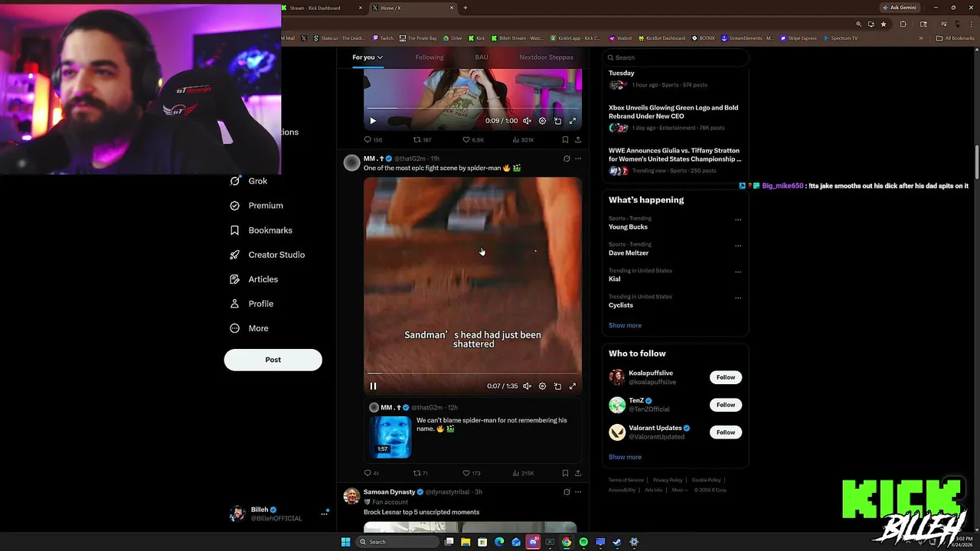Switch to the Nextdoor Steppas tab

point(546,57)
